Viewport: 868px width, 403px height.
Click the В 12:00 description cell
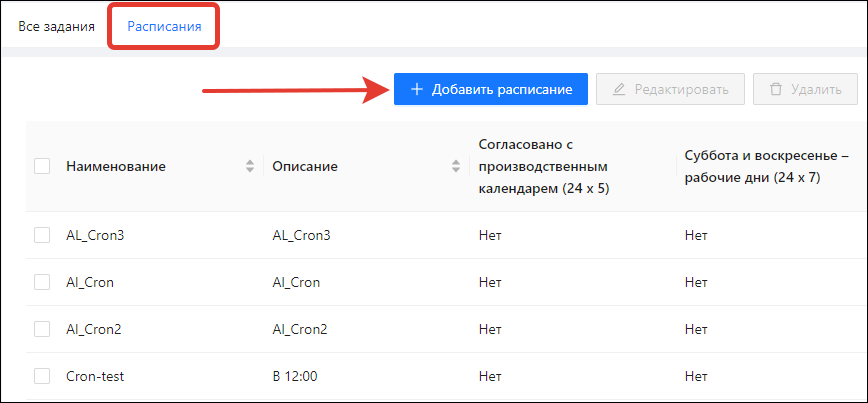tap(295, 376)
